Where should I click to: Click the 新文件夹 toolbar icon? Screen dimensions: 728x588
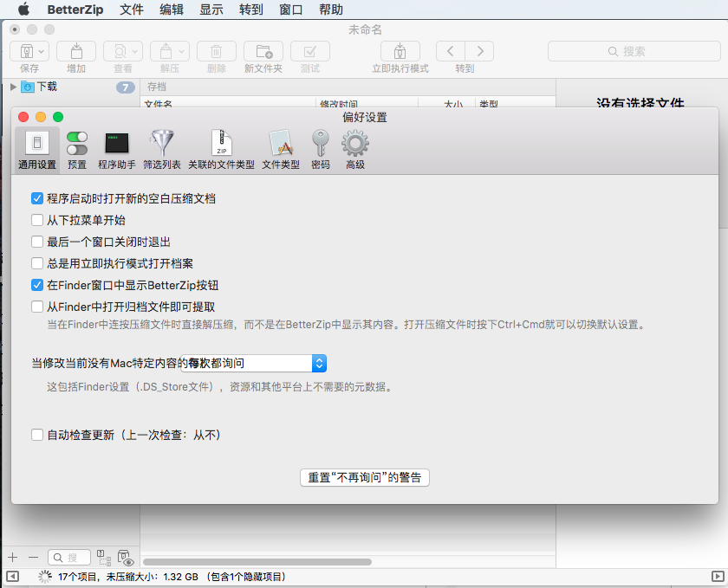(x=263, y=51)
